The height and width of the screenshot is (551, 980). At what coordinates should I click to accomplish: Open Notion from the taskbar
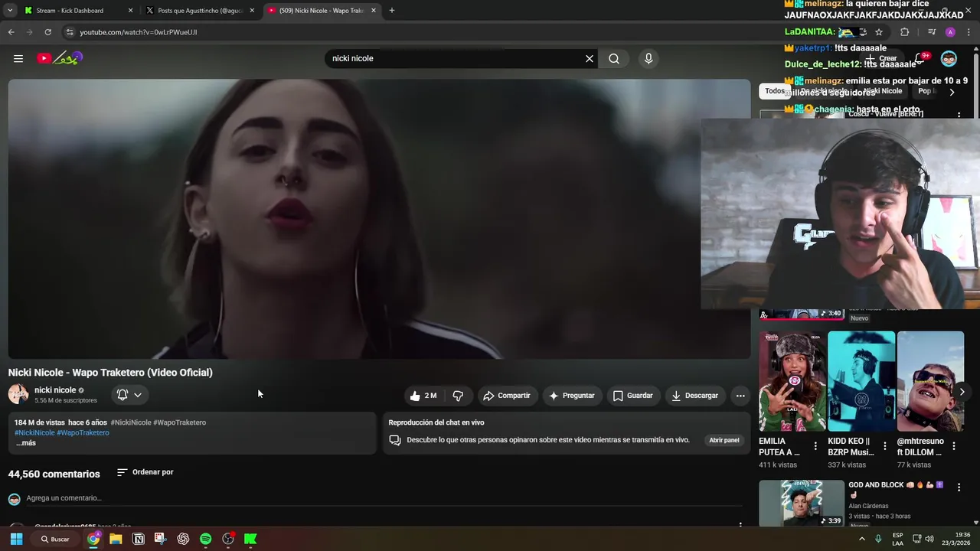[x=139, y=539]
